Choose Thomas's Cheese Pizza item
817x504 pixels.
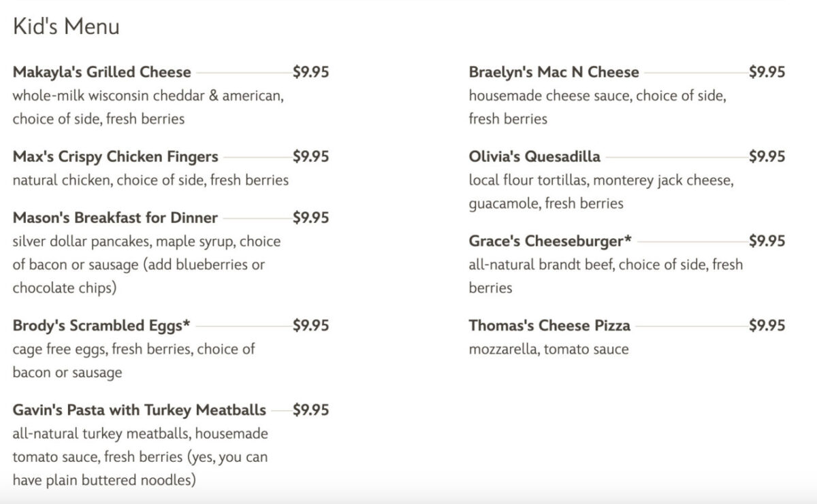(x=549, y=325)
